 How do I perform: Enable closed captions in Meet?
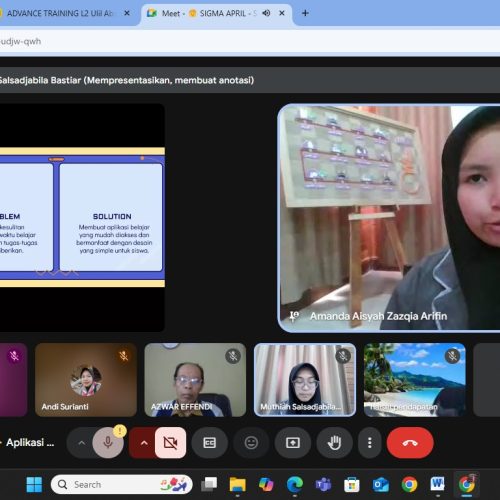point(209,443)
